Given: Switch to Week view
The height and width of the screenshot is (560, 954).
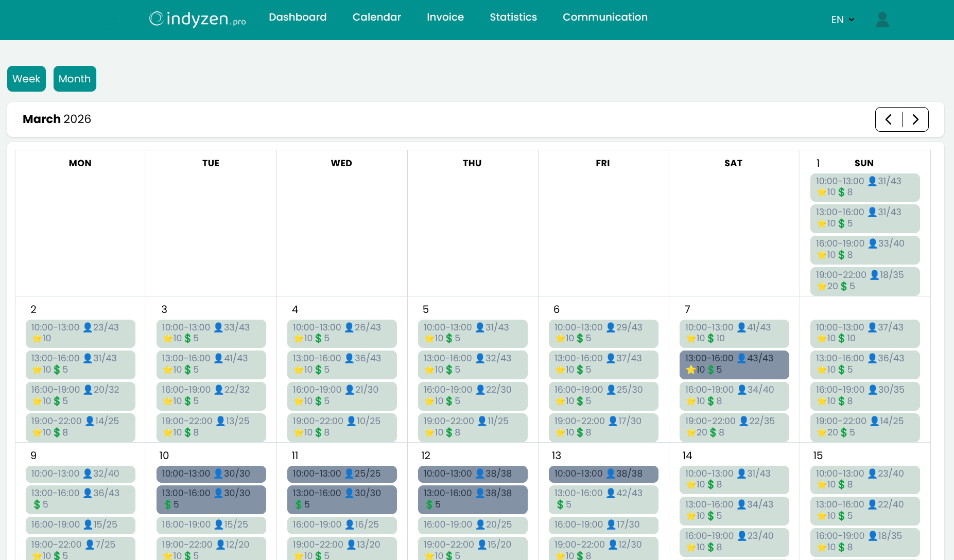Looking at the screenshot, I should pos(26,79).
